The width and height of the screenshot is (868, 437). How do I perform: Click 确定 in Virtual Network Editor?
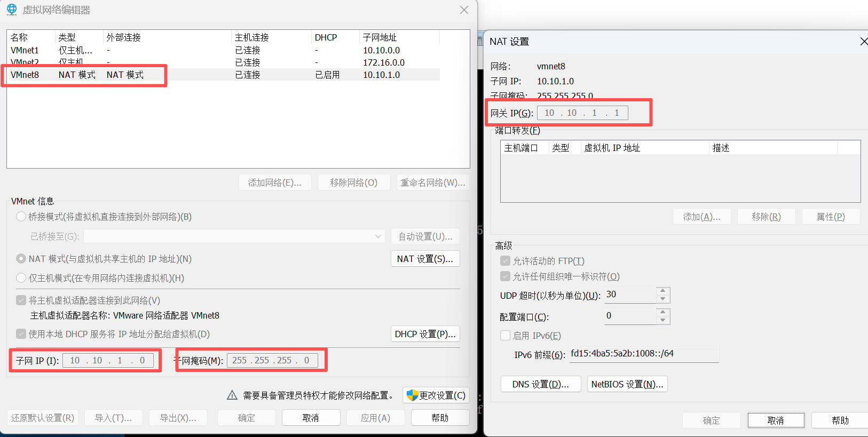coord(247,418)
